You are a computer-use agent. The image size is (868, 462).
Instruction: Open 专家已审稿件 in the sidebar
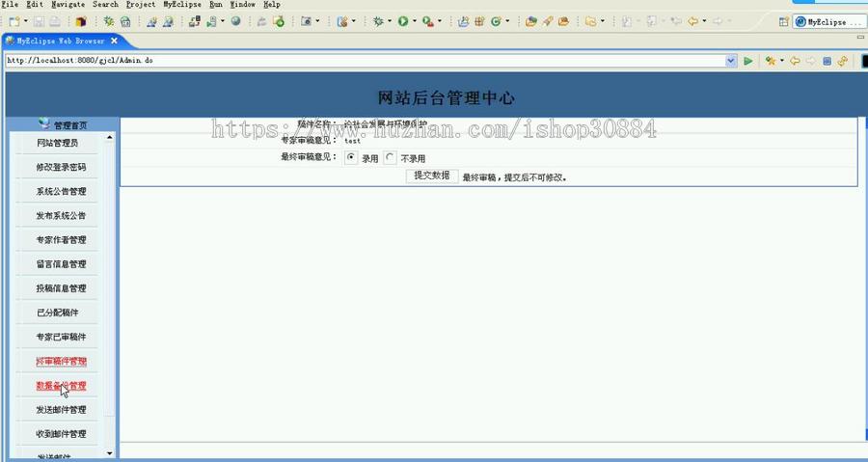(x=61, y=337)
